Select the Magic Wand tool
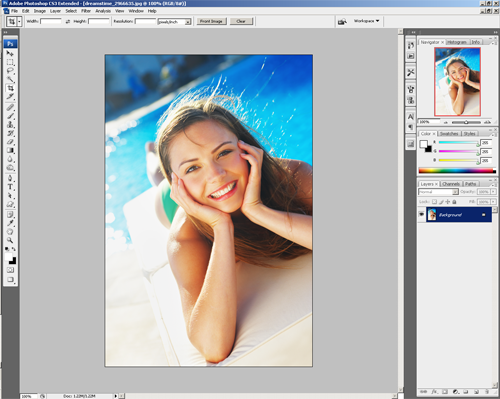Screen dimensions: 500x399 coord(10,79)
